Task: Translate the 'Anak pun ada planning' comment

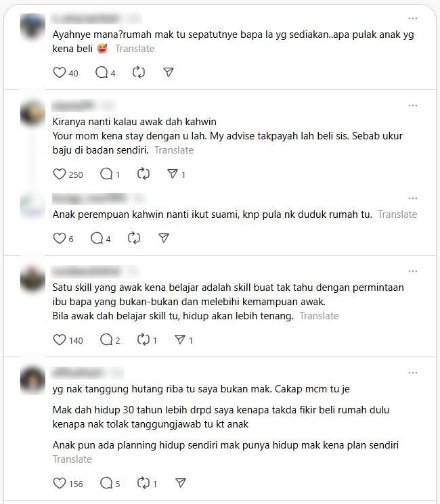Action: click(72, 459)
